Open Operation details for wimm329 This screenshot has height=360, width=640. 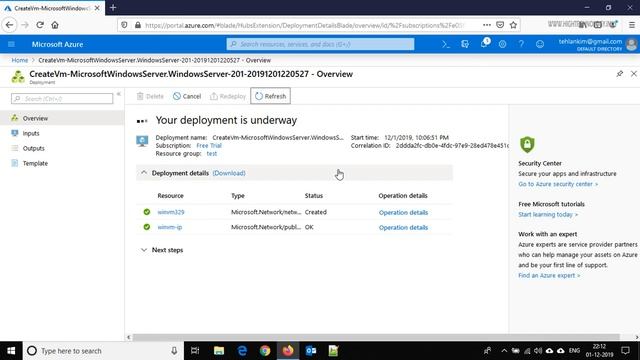403,212
